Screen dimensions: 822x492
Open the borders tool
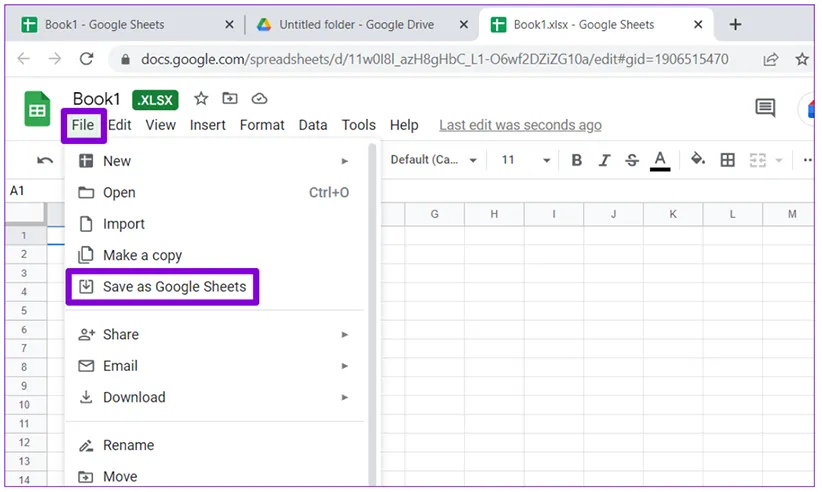pyautogui.click(x=728, y=160)
